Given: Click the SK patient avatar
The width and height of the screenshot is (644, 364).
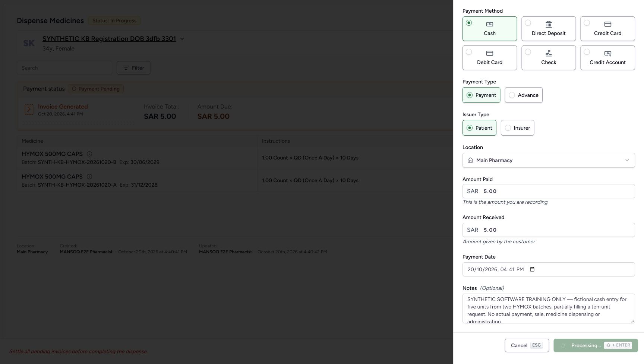Looking at the screenshot, I should pyautogui.click(x=29, y=43).
